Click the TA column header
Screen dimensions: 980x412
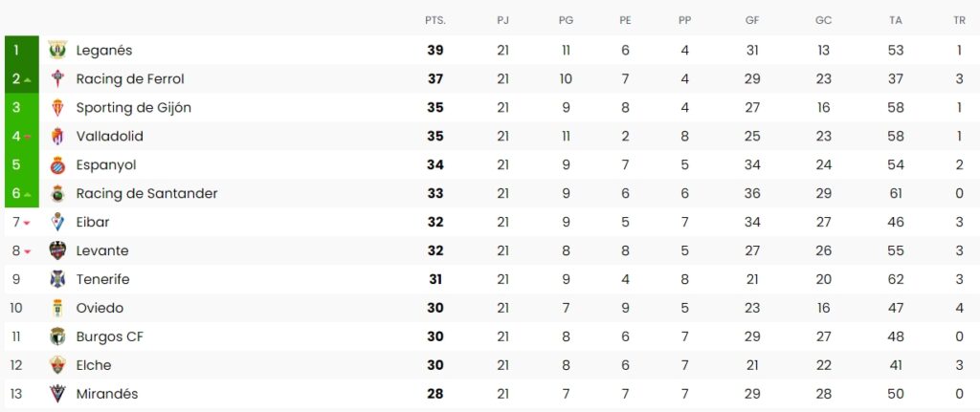click(x=896, y=20)
